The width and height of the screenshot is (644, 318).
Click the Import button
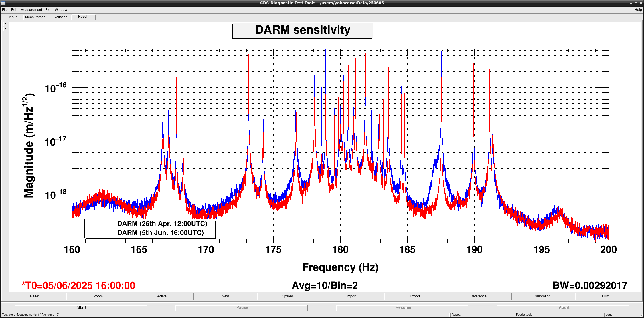pos(353,296)
